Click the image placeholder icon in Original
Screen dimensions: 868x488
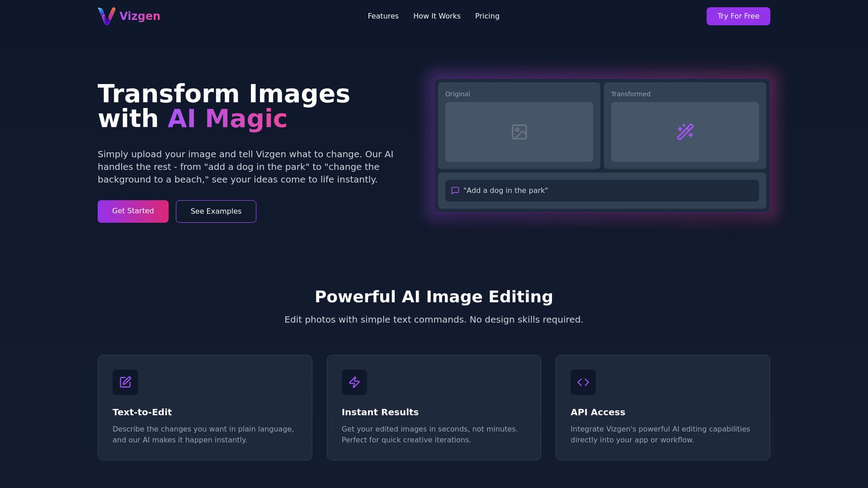(x=519, y=132)
